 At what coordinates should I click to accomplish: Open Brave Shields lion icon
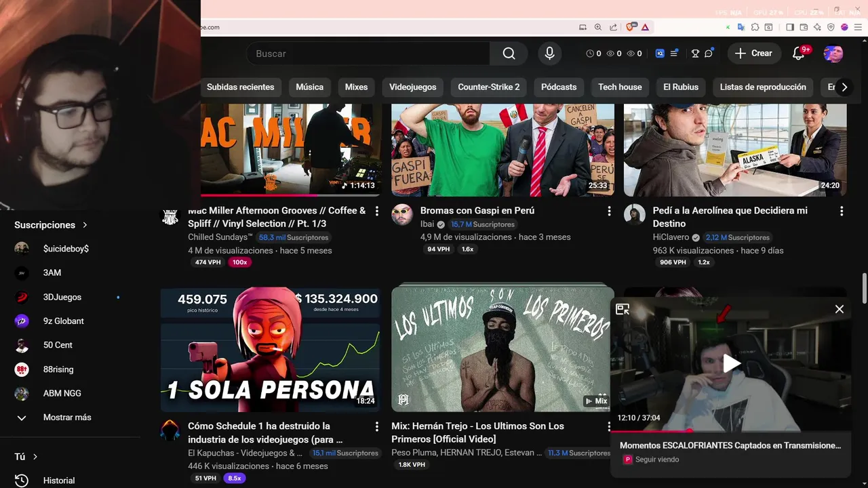click(x=631, y=27)
